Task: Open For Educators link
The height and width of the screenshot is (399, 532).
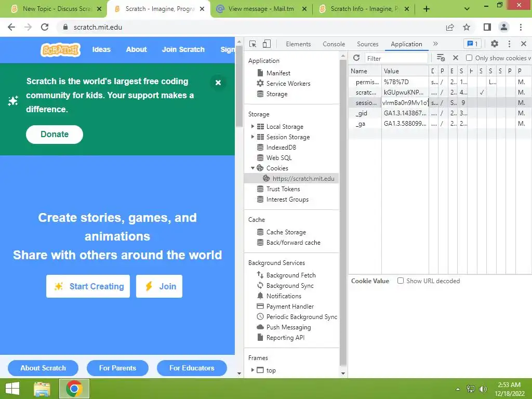Action: tap(192, 368)
